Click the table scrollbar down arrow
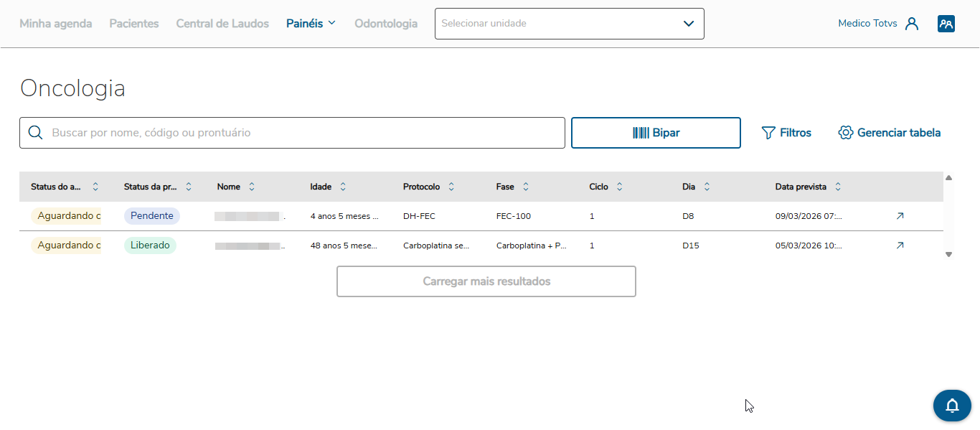The image size is (980, 430). click(948, 254)
